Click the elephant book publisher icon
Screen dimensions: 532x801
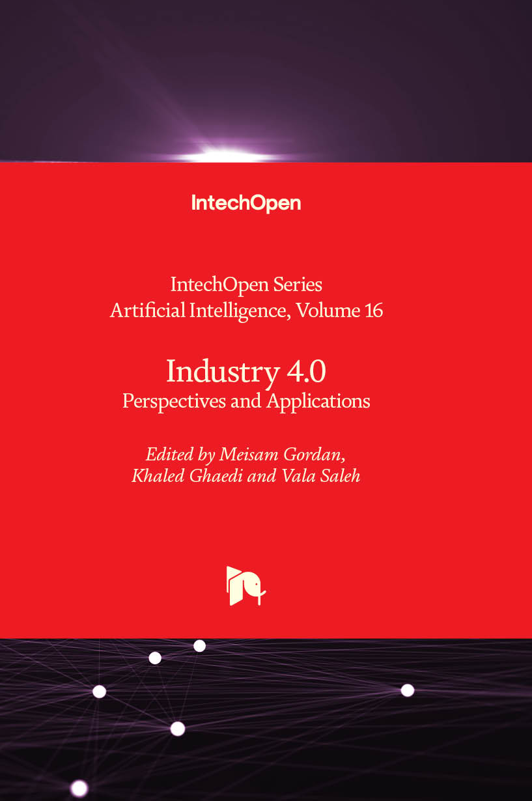(246, 585)
